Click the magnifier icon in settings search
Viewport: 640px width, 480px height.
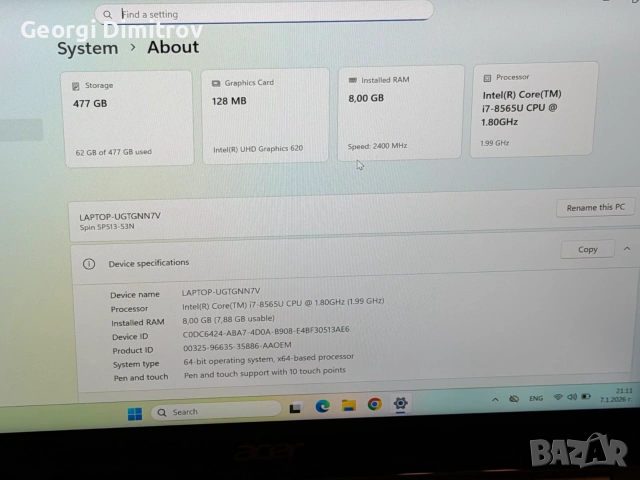[x=107, y=15]
